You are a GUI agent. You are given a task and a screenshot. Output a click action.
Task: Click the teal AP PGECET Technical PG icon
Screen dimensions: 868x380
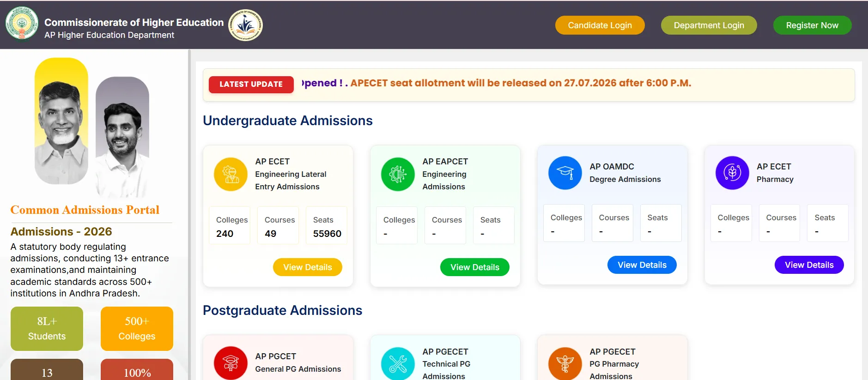tap(398, 363)
